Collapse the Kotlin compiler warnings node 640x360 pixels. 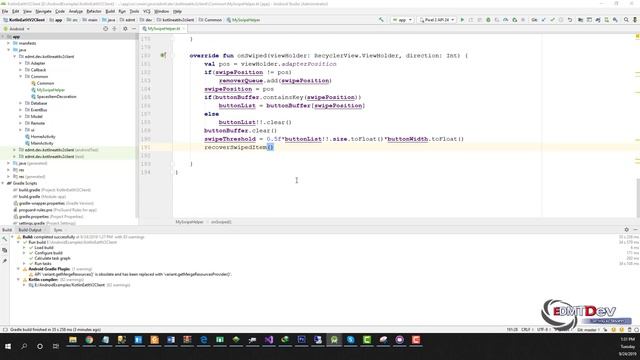18,280
